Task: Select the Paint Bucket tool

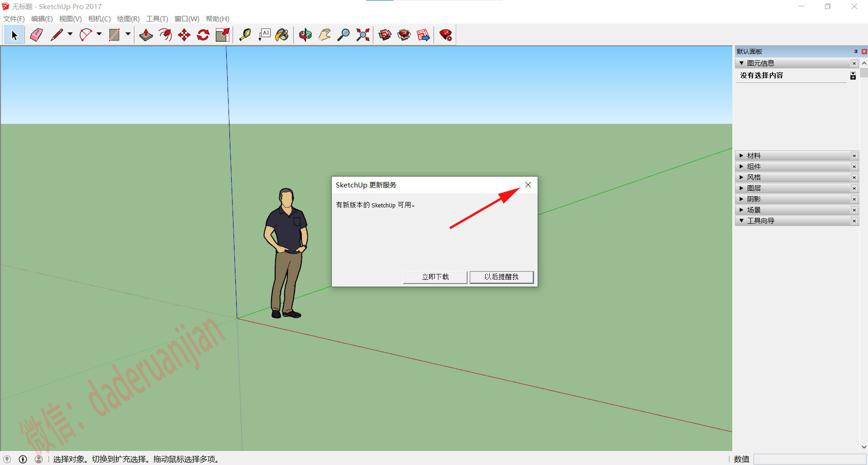Action: pyautogui.click(x=282, y=35)
